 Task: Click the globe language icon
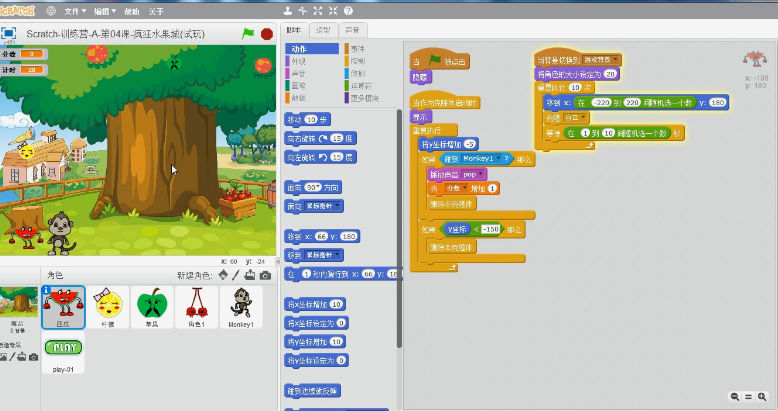tap(51, 11)
